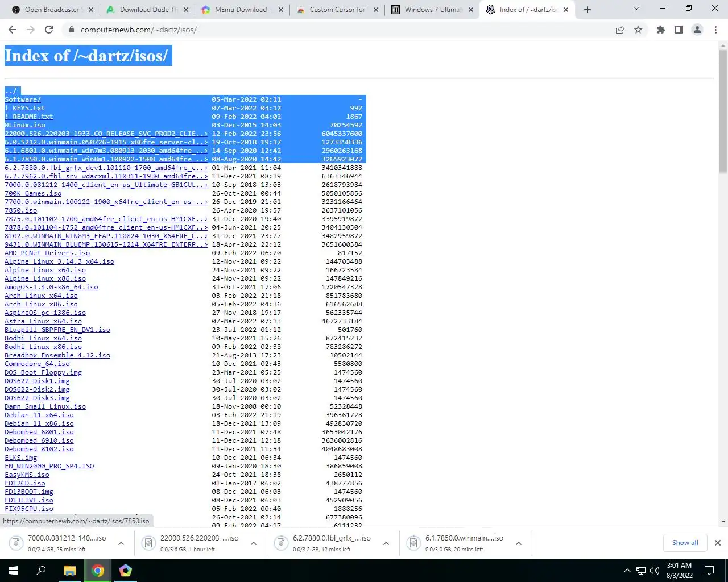Download Bodhi_Linux_x86.iso
The width and height of the screenshot is (728, 582).
pos(43,347)
